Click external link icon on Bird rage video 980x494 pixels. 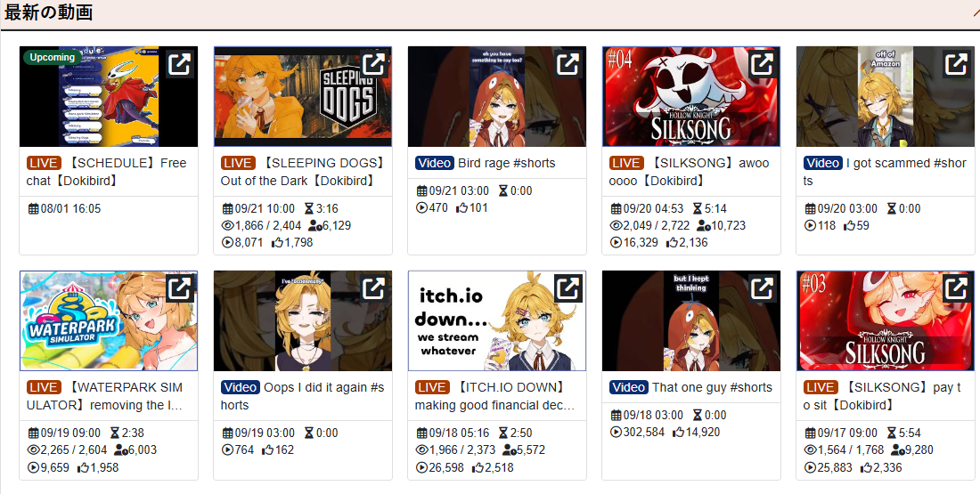coord(568,64)
